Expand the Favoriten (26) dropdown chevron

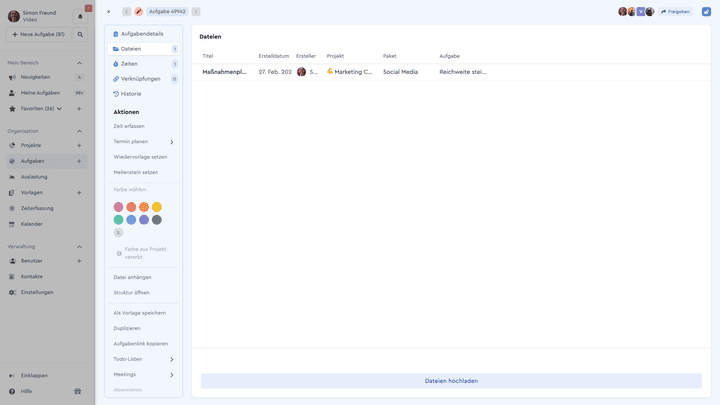(x=59, y=109)
